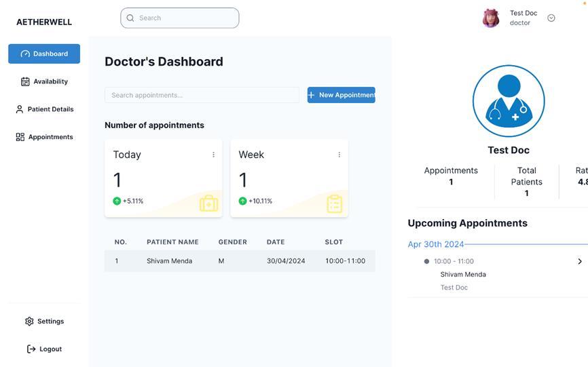This screenshot has width=588, height=367.
Task: Click the large doctor avatar icon
Action: point(509,101)
